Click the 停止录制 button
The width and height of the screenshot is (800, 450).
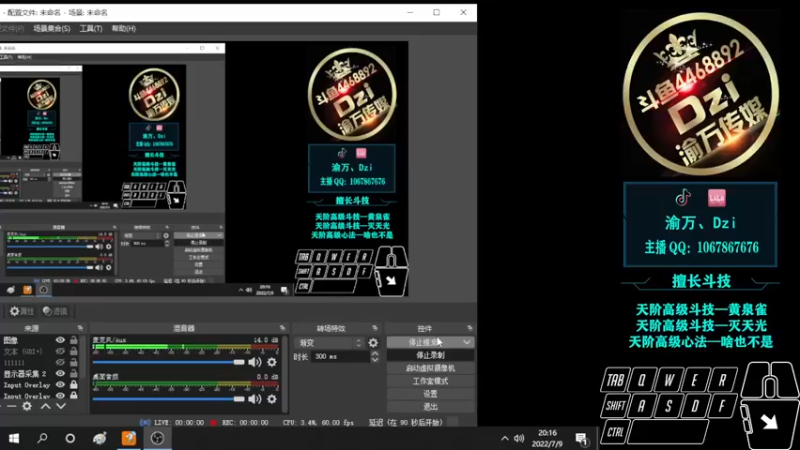(x=430, y=355)
